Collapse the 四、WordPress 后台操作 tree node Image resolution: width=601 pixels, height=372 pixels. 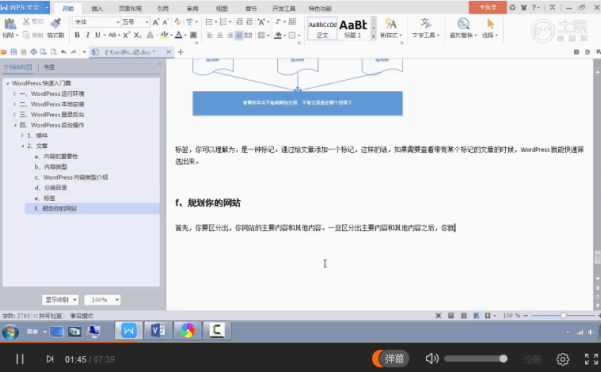tap(15, 125)
